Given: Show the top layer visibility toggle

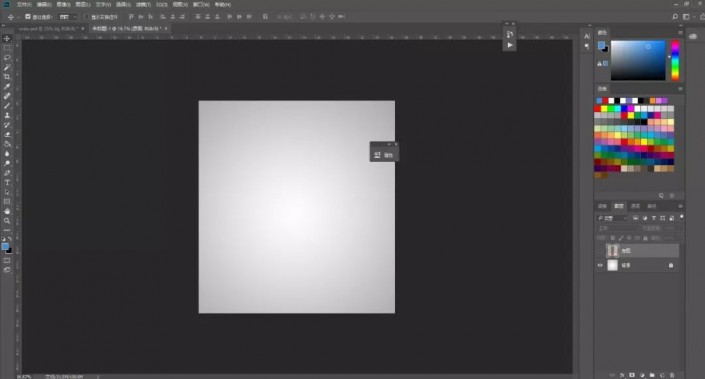Looking at the screenshot, I should [x=600, y=250].
